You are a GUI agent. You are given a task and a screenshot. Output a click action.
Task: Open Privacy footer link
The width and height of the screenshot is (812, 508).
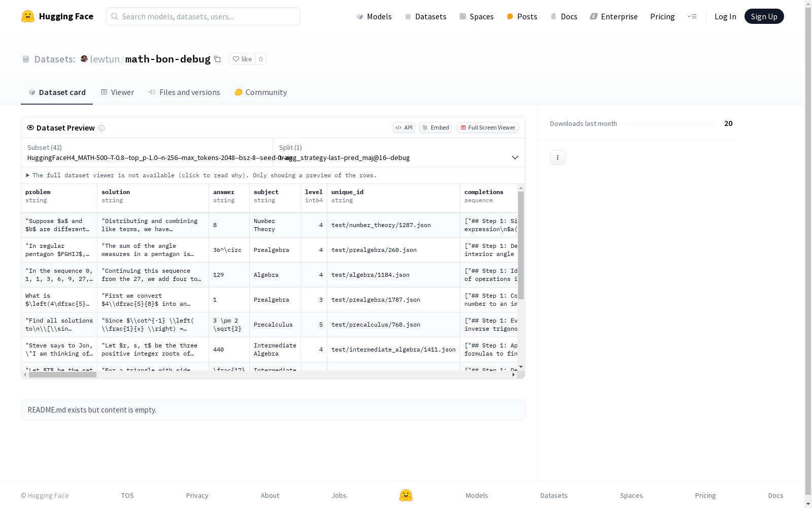pyautogui.click(x=197, y=495)
